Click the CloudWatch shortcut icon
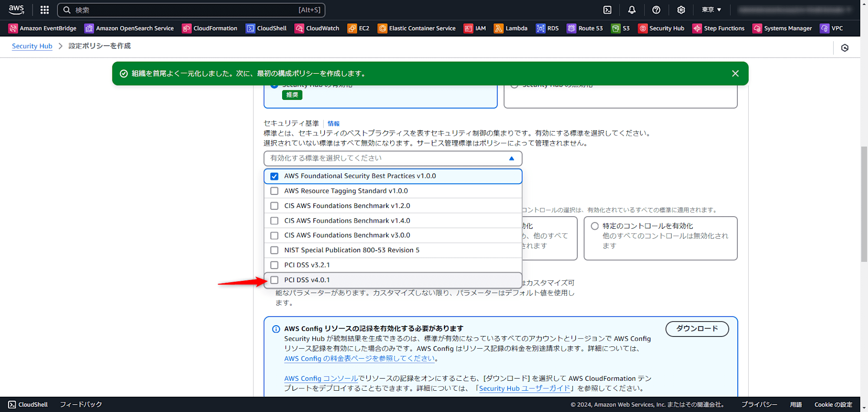 pos(299,28)
